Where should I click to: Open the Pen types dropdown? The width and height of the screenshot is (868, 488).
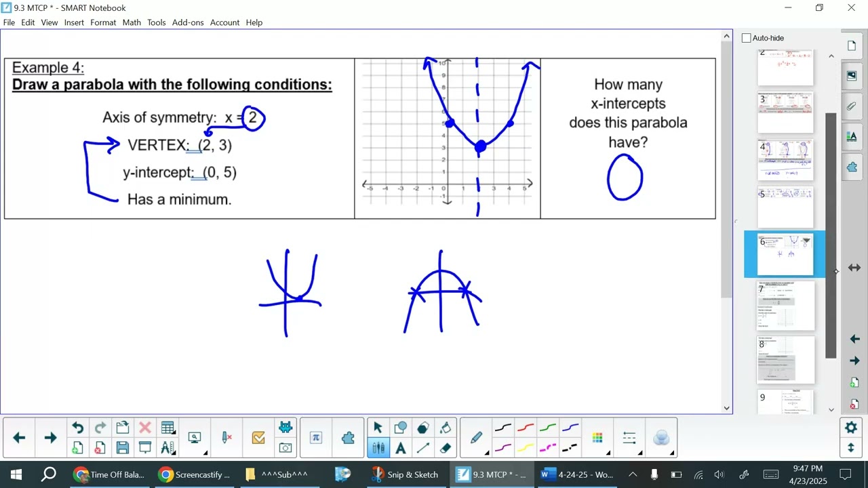(x=477, y=439)
